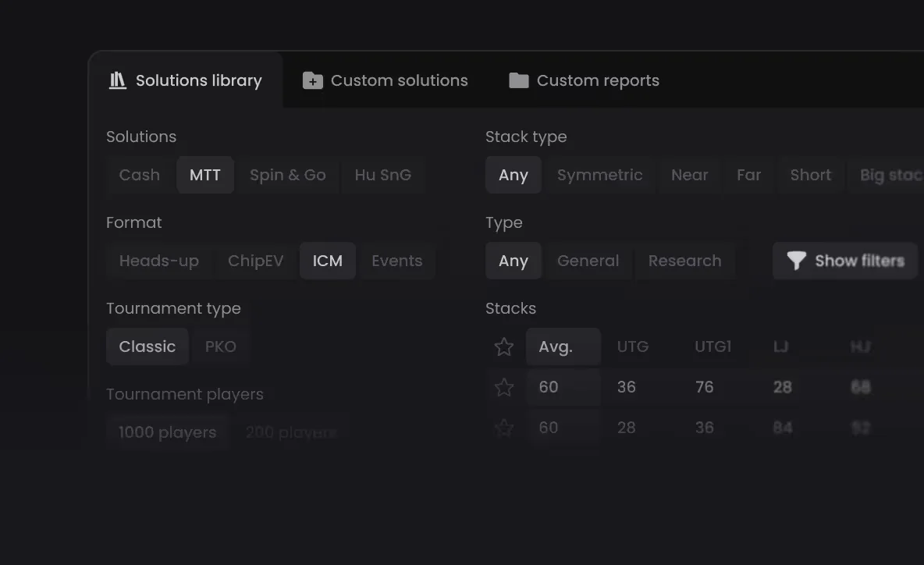Go to the Custom reports tab
The height and width of the screenshot is (565, 924).
[584, 80]
